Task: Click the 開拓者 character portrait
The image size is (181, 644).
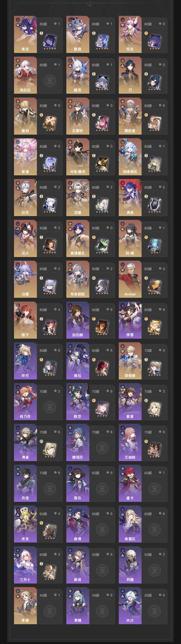Action: tap(130, 116)
